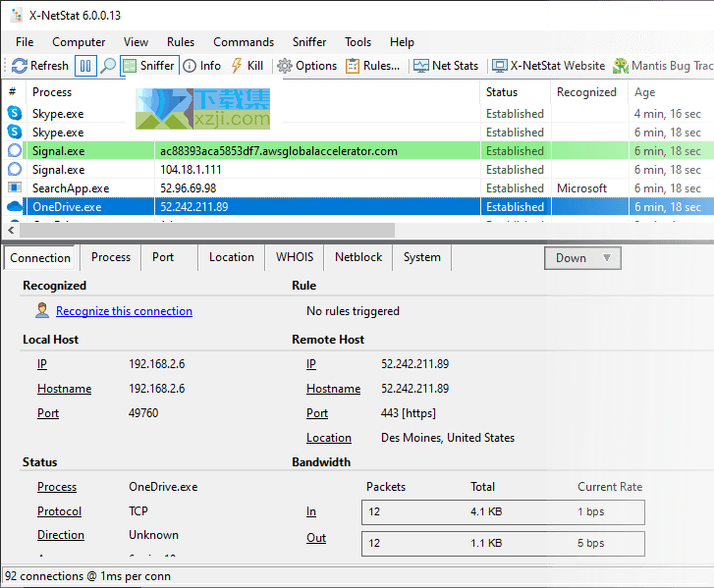
Task: Click the Skype icon in the 4 min row
Action: coord(15,113)
